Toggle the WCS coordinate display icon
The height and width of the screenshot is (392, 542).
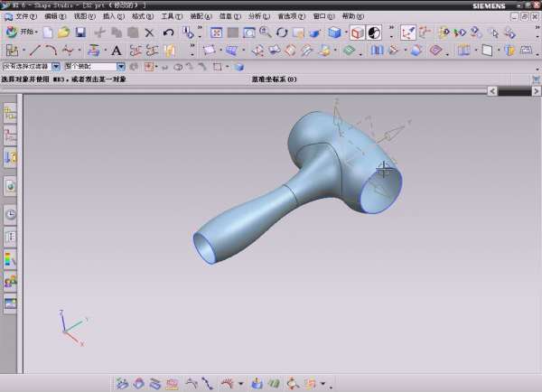point(408,33)
